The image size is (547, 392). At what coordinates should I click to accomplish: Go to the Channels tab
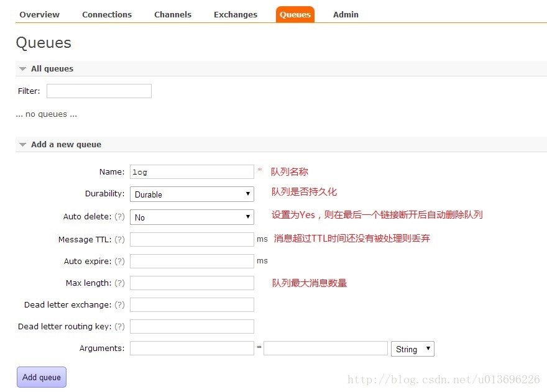click(173, 15)
